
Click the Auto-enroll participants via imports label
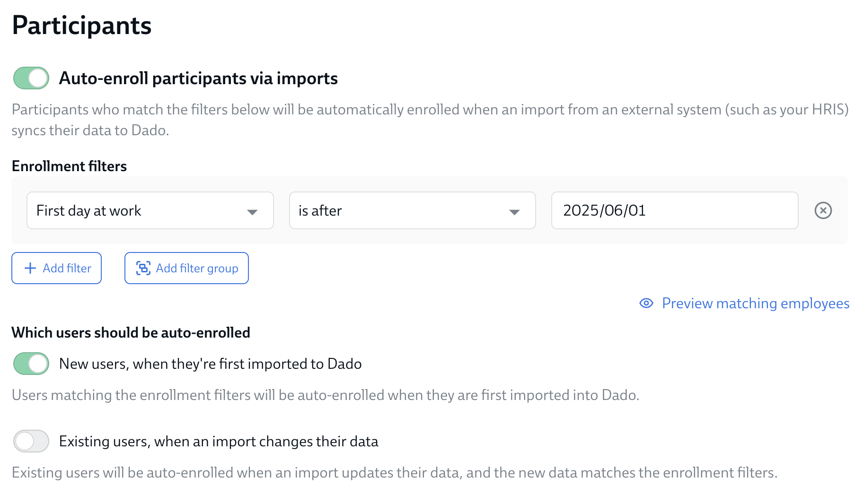coord(198,78)
